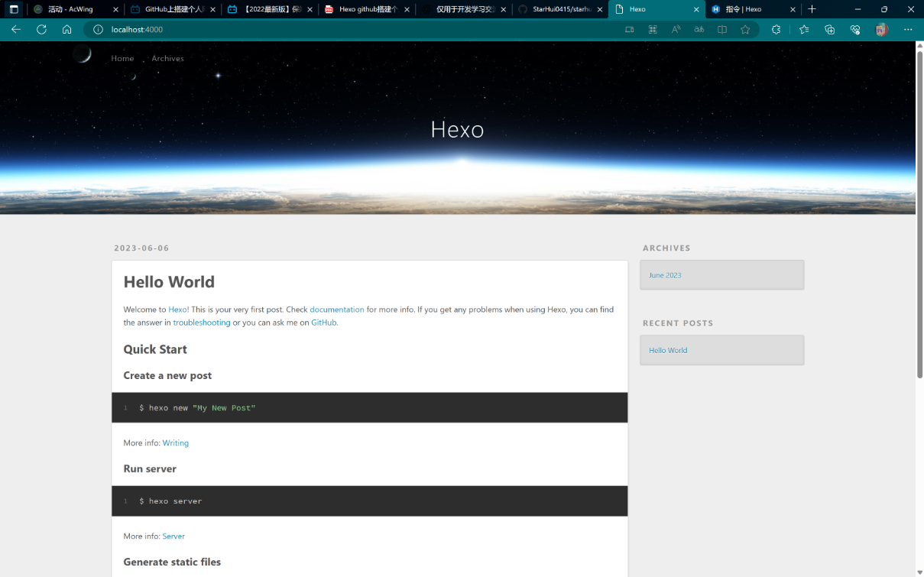
Task: Click the Hexo site title
Action: pyautogui.click(x=457, y=128)
